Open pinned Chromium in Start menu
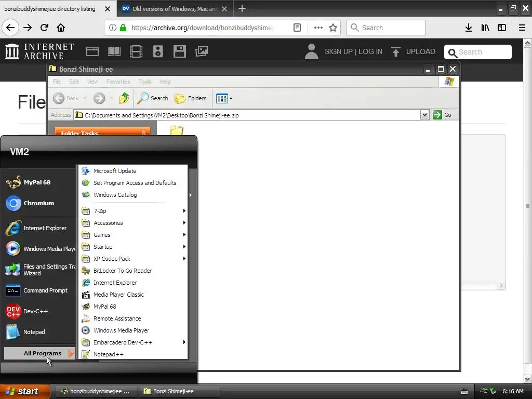 [x=39, y=203]
